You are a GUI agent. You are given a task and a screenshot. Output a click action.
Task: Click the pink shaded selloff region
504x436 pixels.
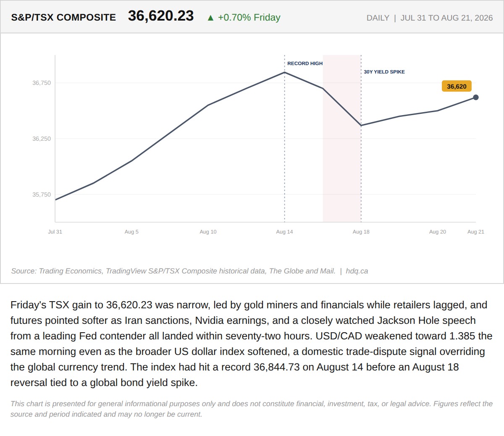342,138
